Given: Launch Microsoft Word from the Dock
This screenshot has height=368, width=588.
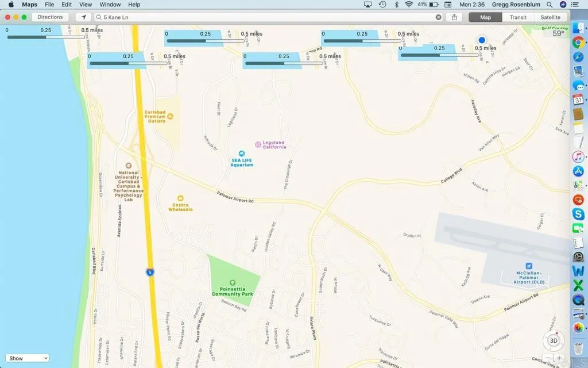Looking at the screenshot, I should [x=578, y=271].
